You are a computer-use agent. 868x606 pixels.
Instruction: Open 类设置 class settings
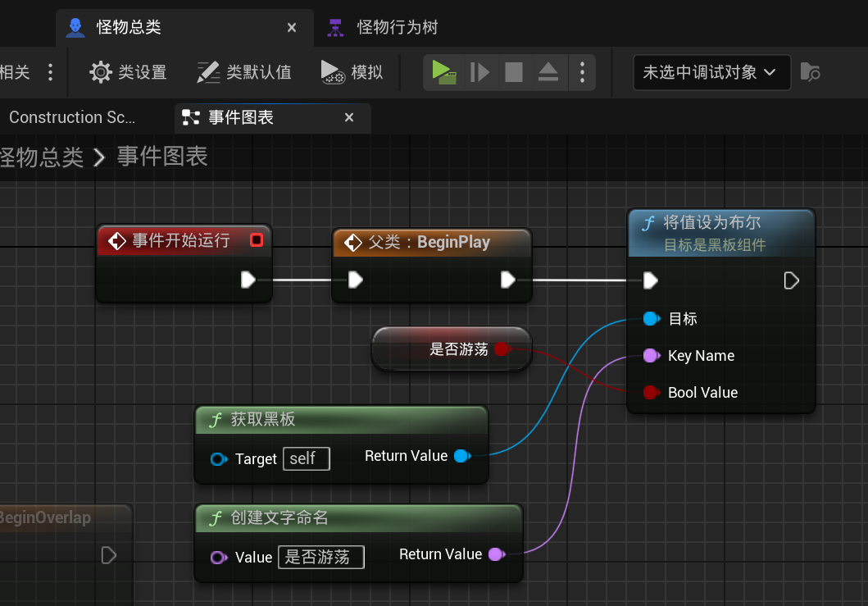point(128,72)
